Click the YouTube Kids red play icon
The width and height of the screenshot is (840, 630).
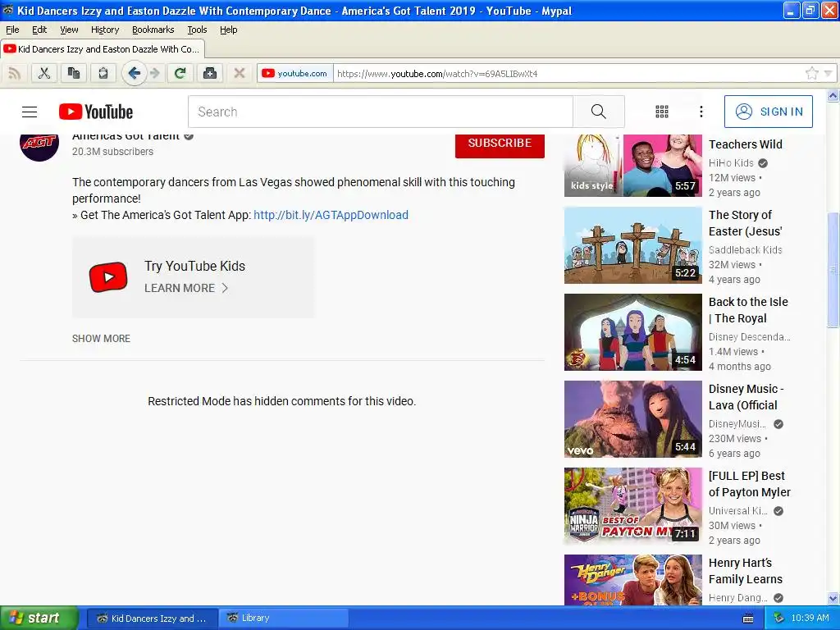pyautogui.click(x=108, y=277)
